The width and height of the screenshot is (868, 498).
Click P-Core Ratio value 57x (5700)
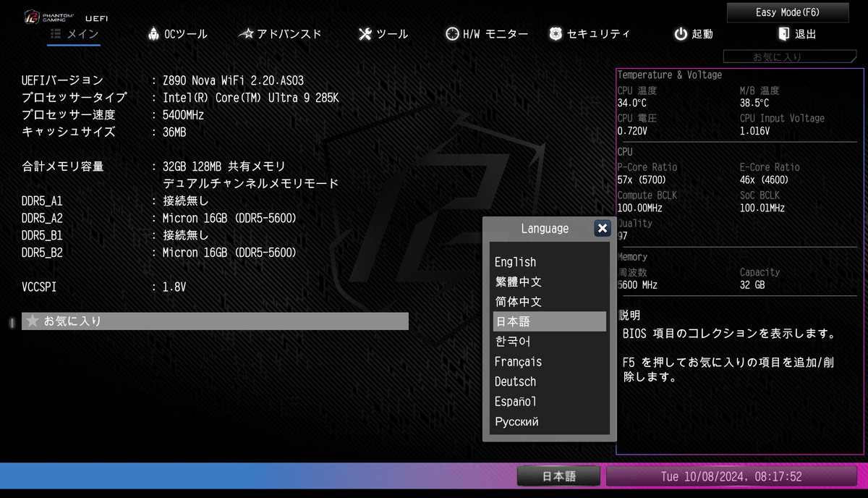tap(642, 180)
